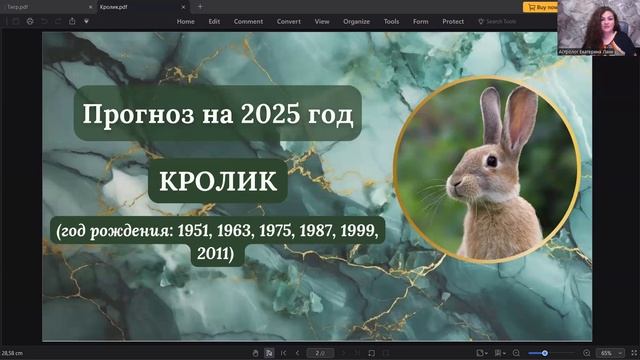This screenshot has width=640, height=360.
Task: Click the zoom in magnifier icon
Action: tap(587, 353)
